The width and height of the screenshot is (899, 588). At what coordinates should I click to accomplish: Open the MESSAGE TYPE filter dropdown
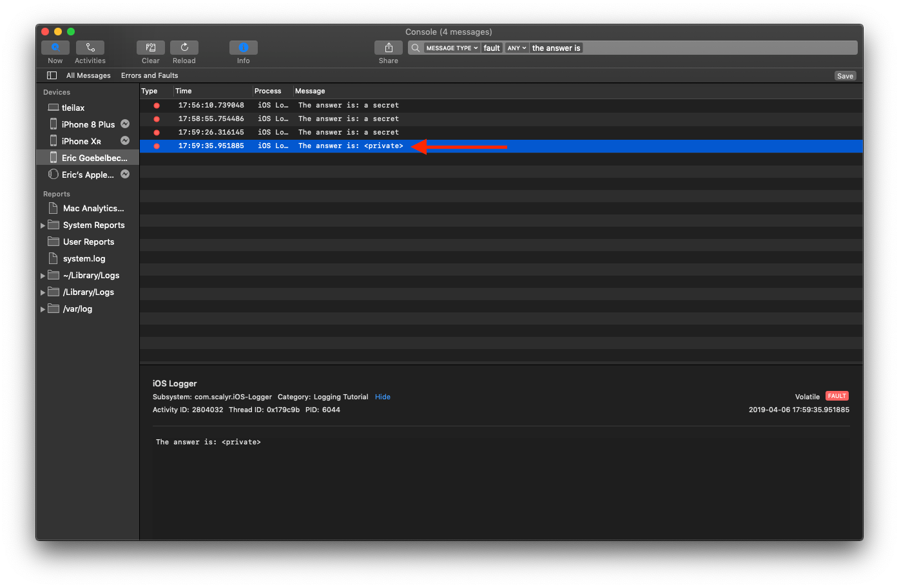(x=452, y=48)
